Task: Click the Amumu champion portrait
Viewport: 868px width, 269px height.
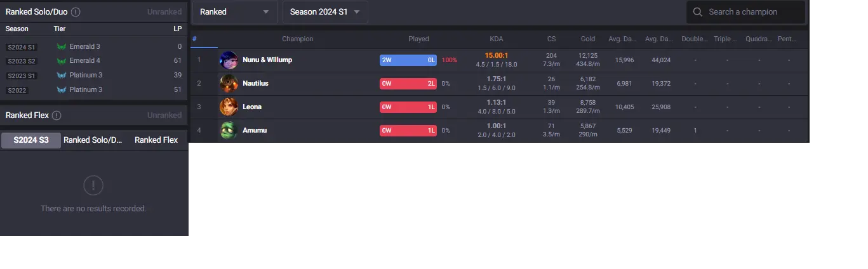Action: coord(229,130)
